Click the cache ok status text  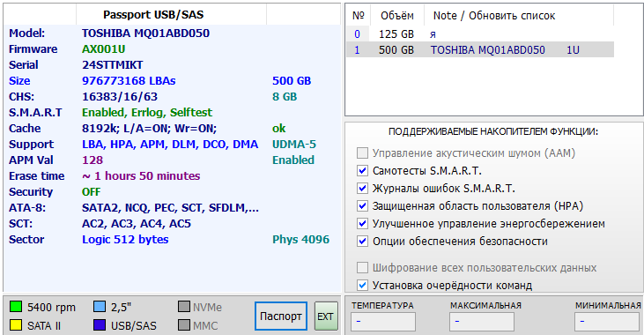point(278,129)
